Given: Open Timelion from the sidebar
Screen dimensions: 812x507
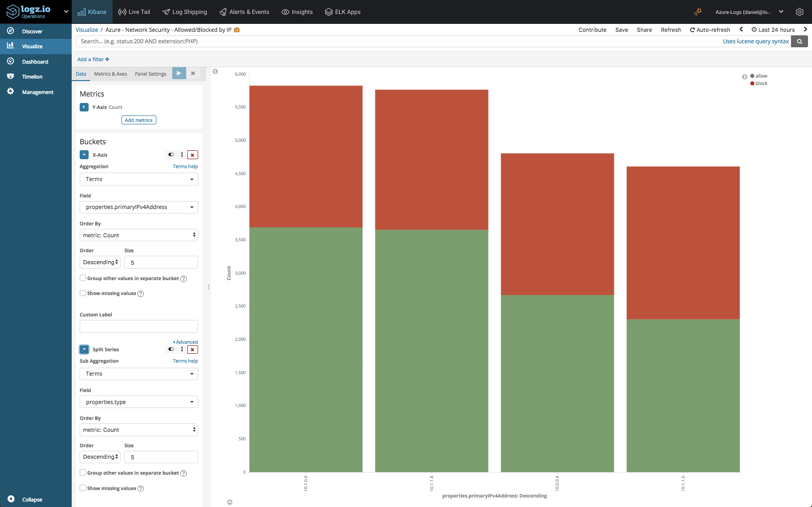Looking at the screenshot, I should (x=32, y=77).
